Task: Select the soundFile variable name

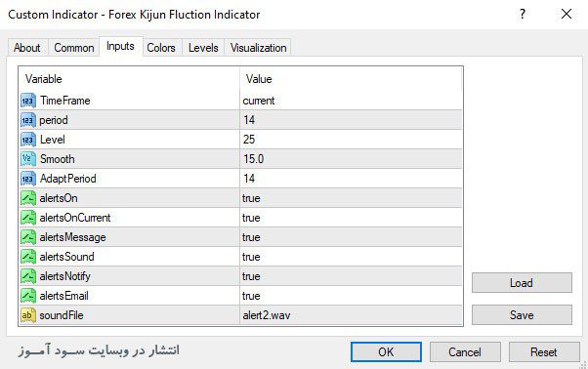Action: coord(62,315)
